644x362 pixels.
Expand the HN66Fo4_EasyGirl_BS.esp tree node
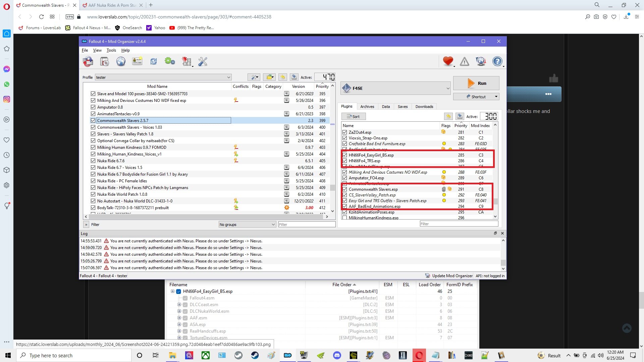[173, 291]
